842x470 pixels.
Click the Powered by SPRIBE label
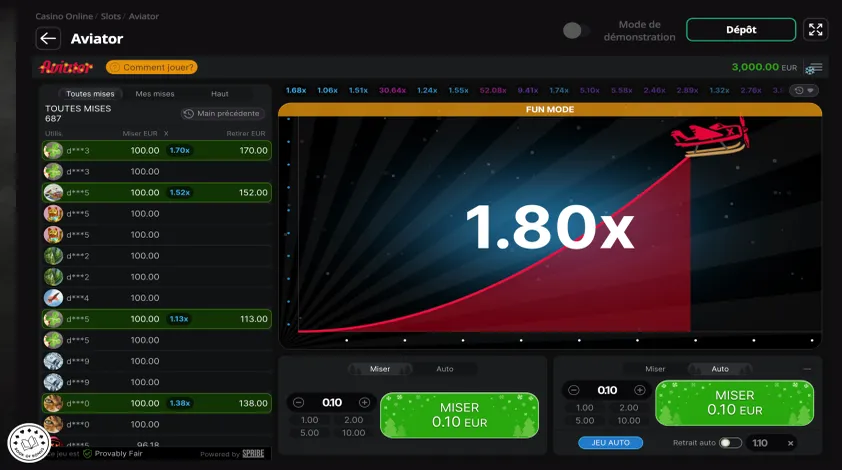click(x=232, y=454)
